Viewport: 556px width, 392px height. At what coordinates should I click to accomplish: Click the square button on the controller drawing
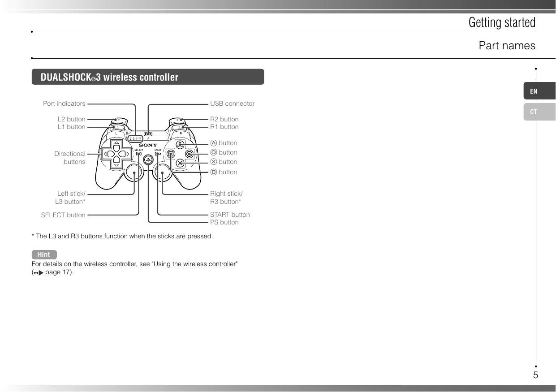click(170, 154)
